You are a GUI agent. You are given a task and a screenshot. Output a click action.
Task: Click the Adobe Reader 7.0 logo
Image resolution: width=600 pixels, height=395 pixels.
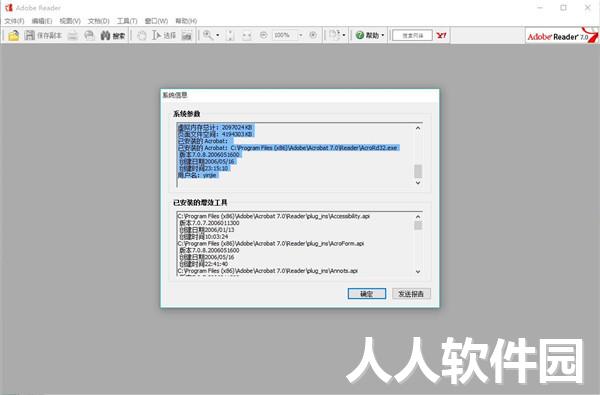click(x=562, y=35)
